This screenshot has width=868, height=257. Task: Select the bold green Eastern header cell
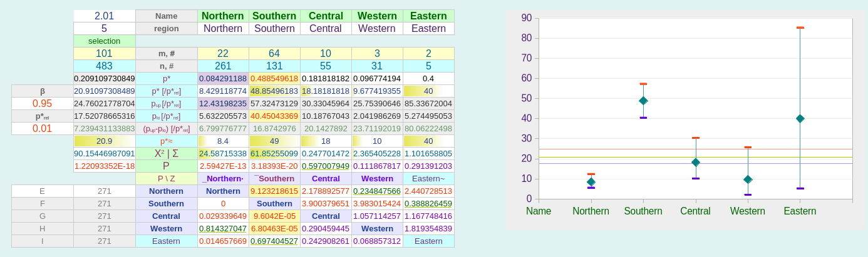[428, 16]
